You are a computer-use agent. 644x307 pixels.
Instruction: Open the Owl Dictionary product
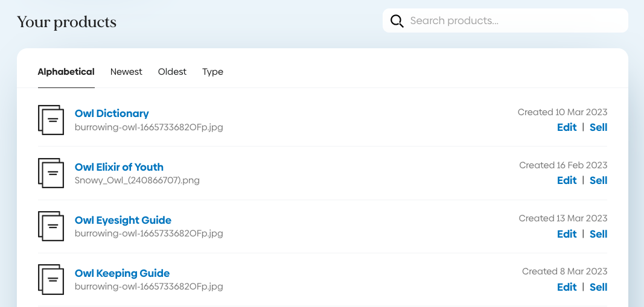[112, 113]
